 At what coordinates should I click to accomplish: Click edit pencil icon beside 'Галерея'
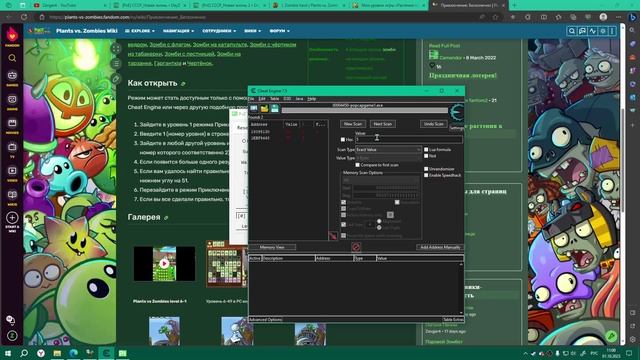pos(166,218)
